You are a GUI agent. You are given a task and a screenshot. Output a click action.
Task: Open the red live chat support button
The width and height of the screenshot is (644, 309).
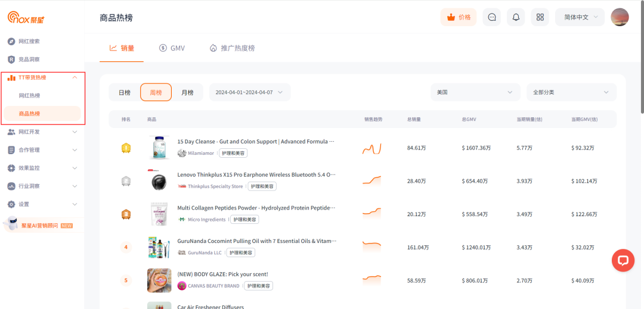tap(623, 260)
